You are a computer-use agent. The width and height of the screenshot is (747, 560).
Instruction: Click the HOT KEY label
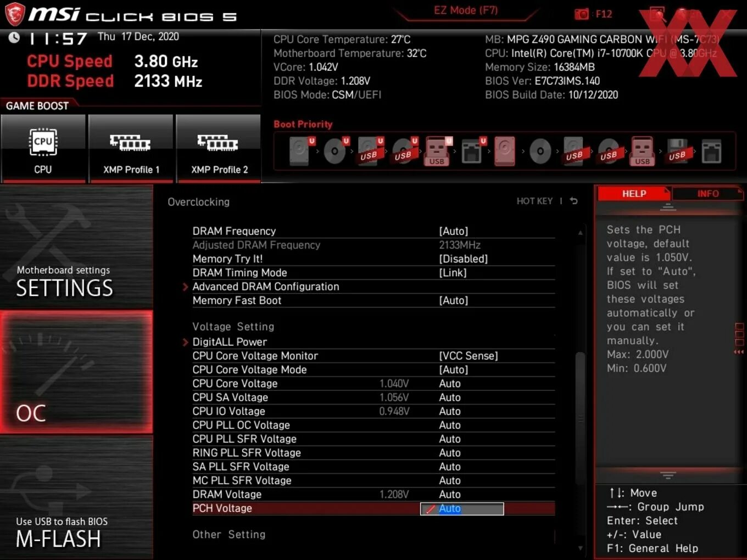534,201
